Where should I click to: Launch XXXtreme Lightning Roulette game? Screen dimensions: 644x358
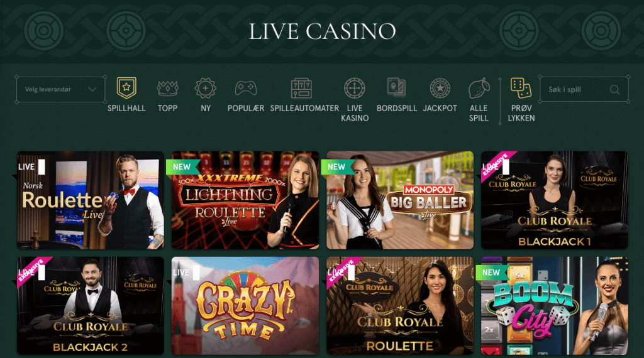(245, 200)
